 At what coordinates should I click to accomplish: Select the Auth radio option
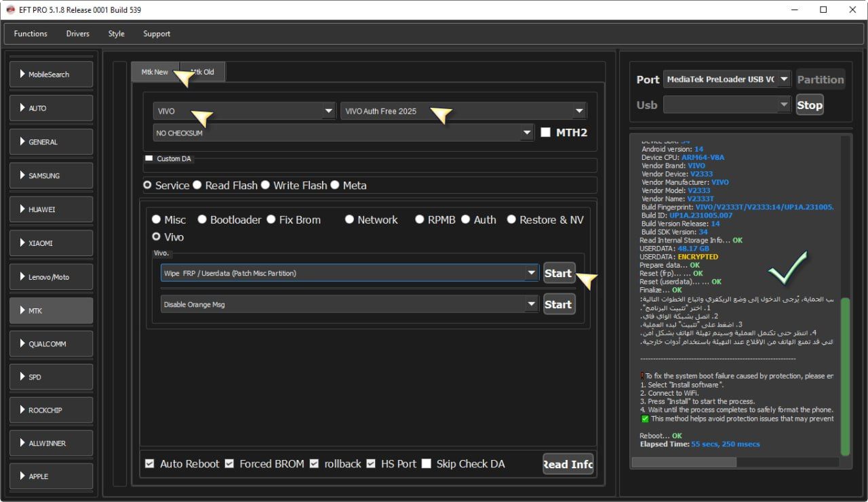(x=466, y=219)
